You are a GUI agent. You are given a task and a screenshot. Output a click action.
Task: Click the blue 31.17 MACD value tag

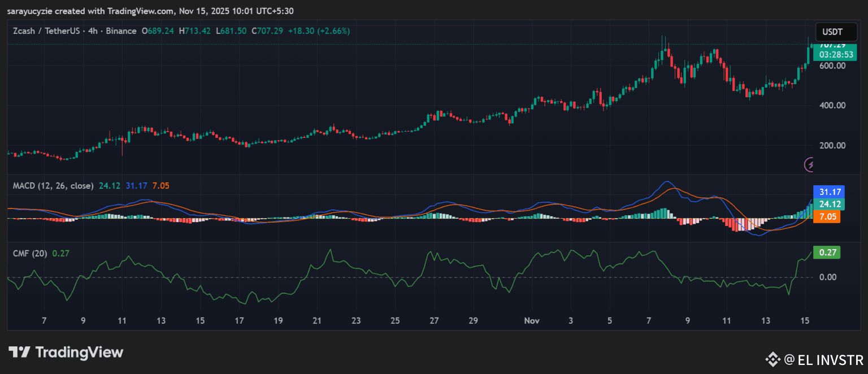pyautogui.click(x=826, y=192)
